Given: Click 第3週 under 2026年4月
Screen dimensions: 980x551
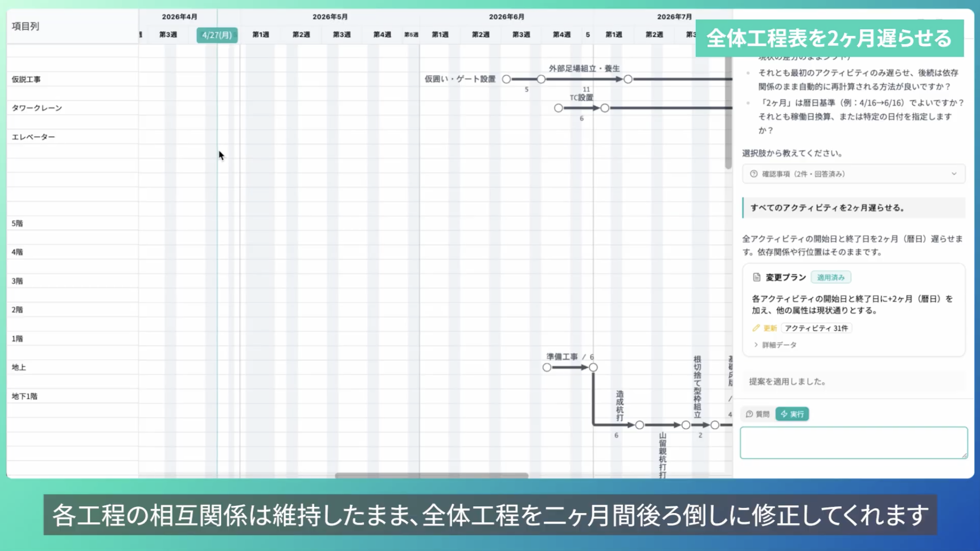Looking at the screenshot, I should pyautogui.click(x=168, y=35).
